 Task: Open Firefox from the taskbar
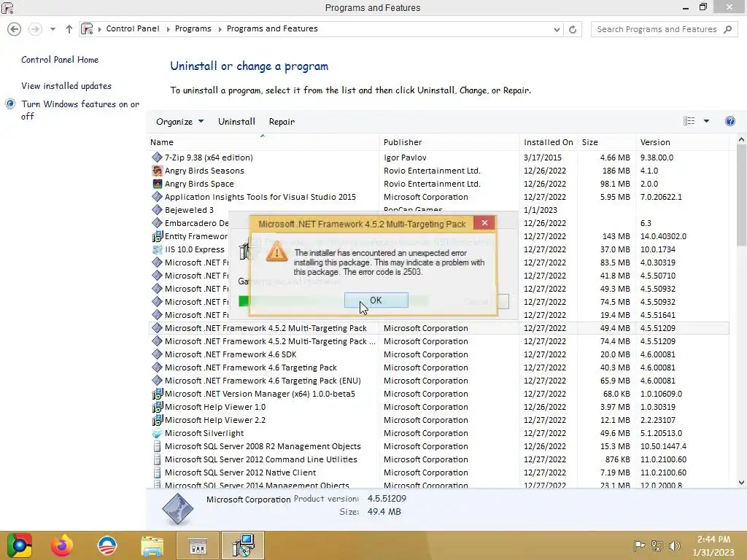click(x=63, y=545)
